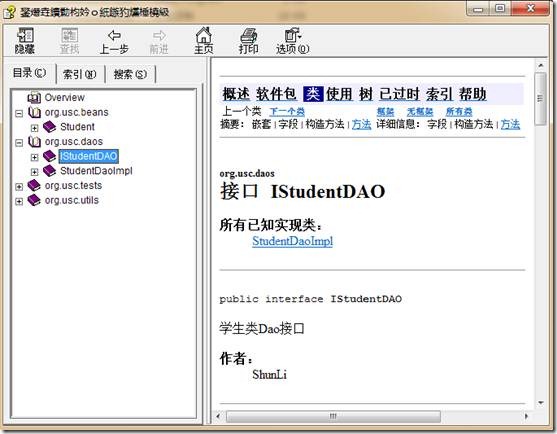Select the IStudentDAO tree item
This screenshot has width=557, height=434.
(x=88, y=156)
